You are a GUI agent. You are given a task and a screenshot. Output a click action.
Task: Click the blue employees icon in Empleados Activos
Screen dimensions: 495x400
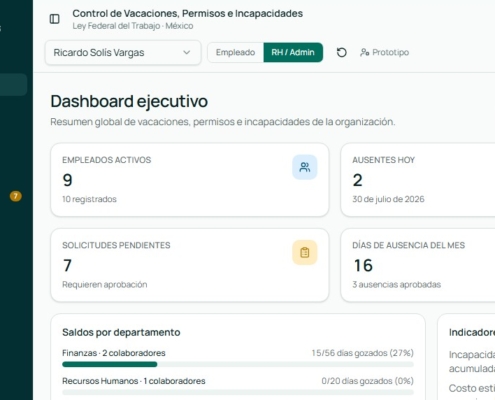(x=305, y=167)
